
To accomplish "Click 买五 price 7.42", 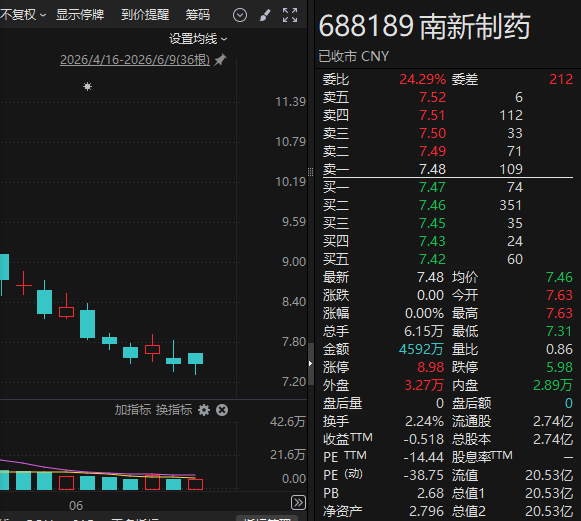I will [432, 259].
